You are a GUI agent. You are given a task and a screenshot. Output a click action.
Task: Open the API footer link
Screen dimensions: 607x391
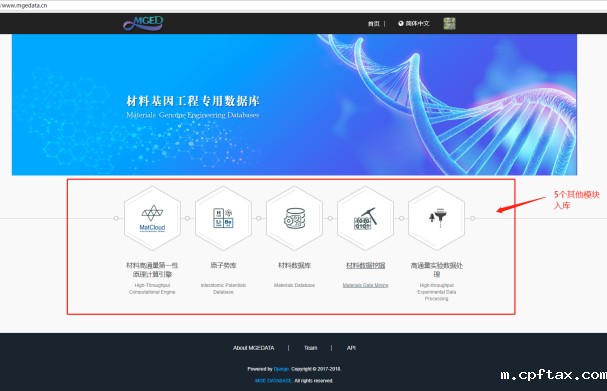tap(351, 348)
